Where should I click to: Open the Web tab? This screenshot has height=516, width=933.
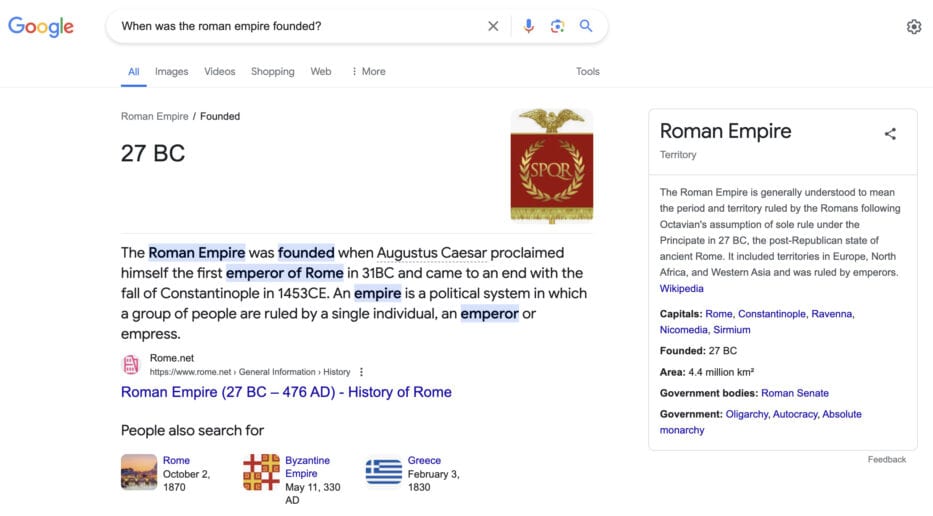tap(321, 71)
